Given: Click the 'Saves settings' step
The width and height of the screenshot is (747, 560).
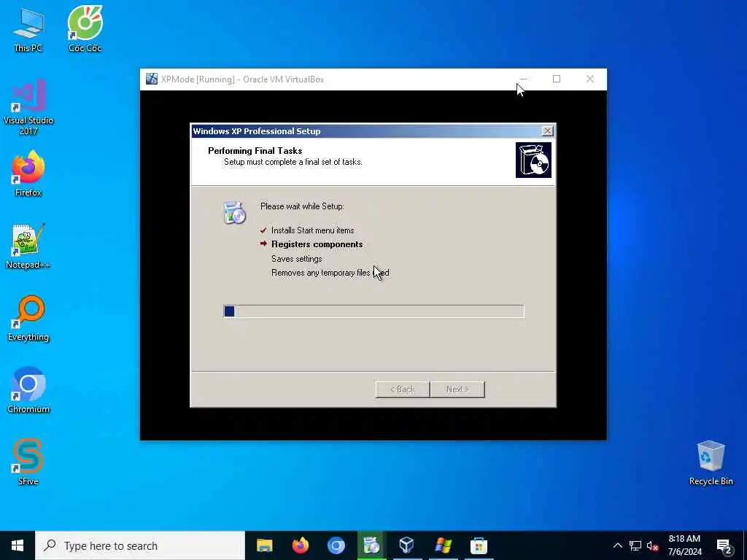Looking at the screenshot, I should coord(296,259).
